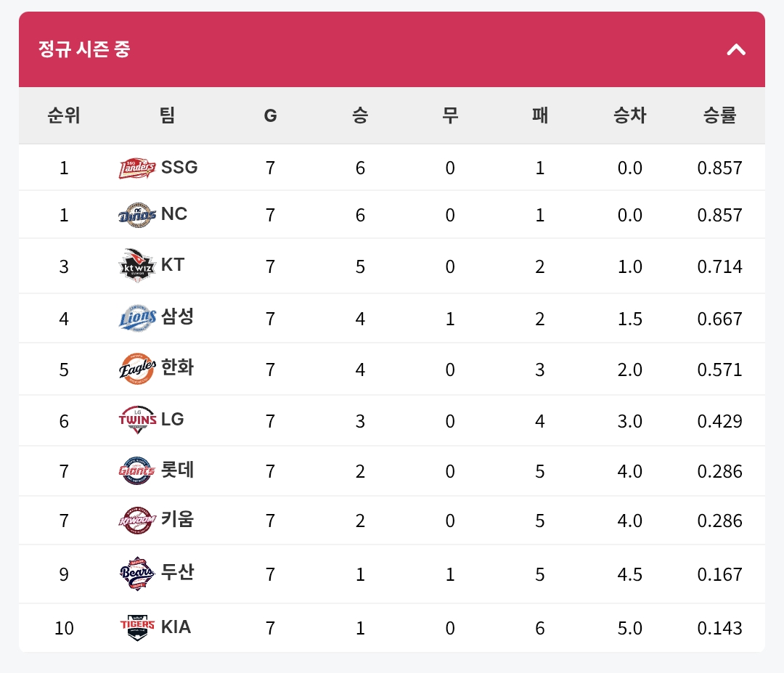Click the Kiwoom Heroes team logo
The height and width of the screenshot is (673, 784).
click(136, 521)
